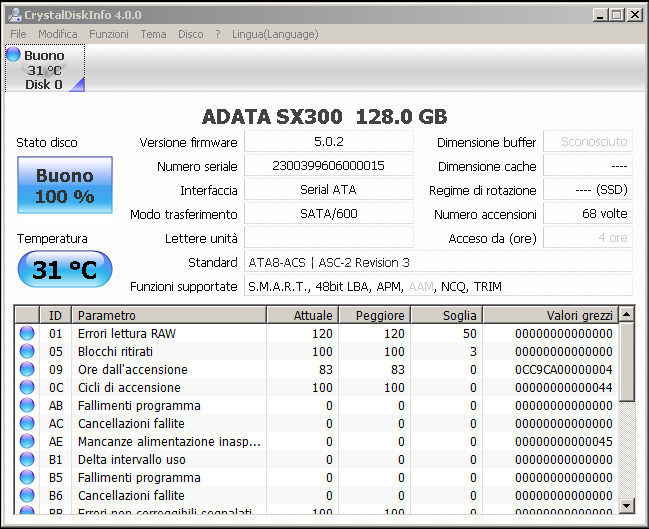Open the Funzioni menu

(109, 34)
